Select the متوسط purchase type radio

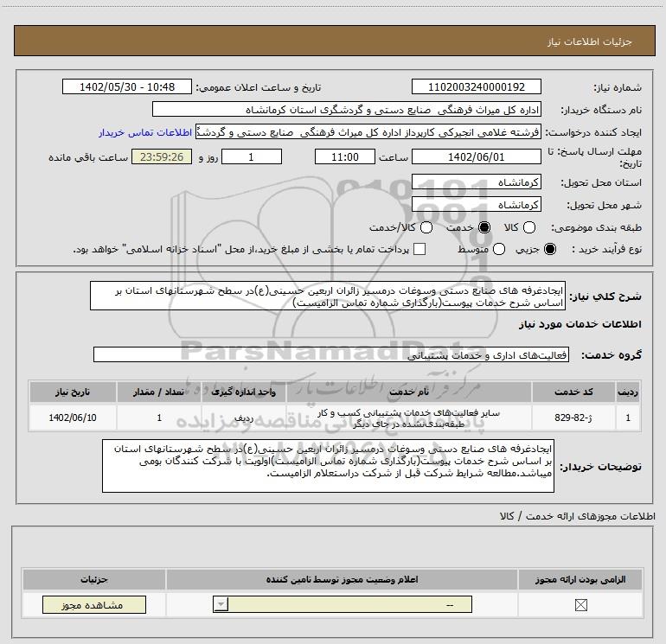[499, 249]
